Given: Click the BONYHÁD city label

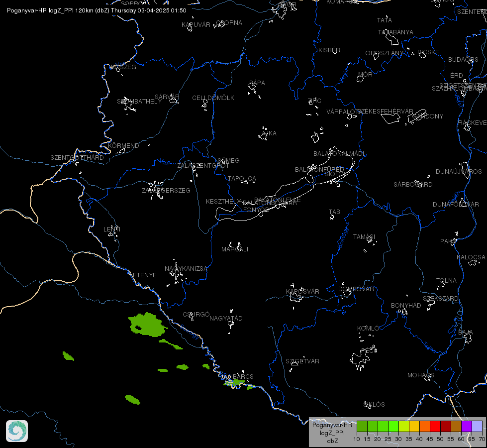Looking at the screenshot, I should click(x=406, y=306).
